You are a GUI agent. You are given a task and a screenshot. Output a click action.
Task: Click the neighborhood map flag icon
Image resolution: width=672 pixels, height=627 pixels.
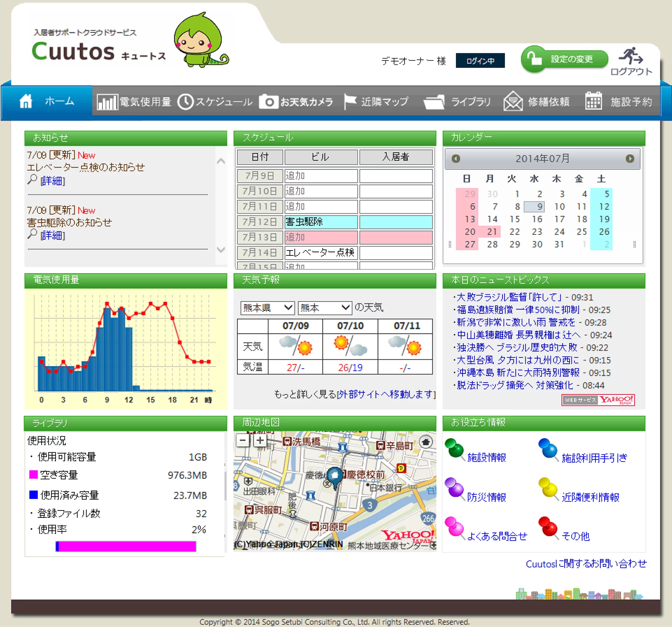coord(350,102)
